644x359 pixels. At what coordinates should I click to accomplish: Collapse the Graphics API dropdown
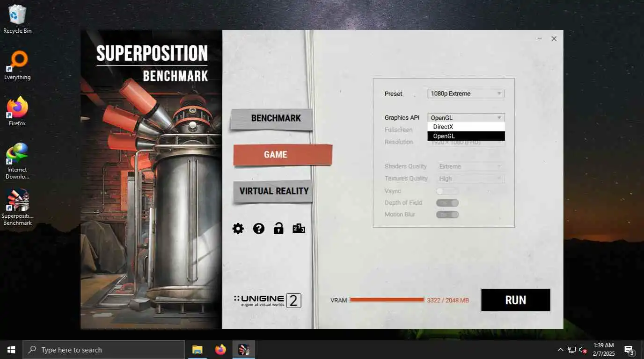[x=466, y=118]
